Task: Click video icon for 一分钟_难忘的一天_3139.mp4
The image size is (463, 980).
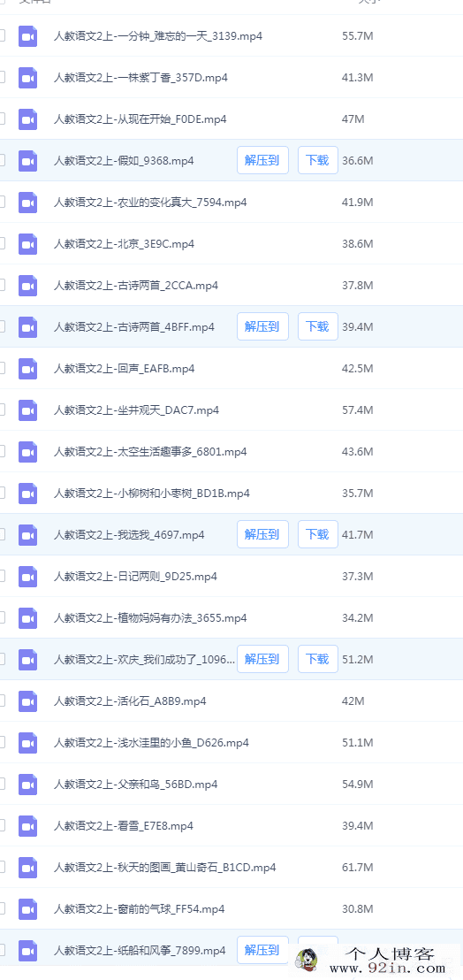Action: tap(28, 36)
